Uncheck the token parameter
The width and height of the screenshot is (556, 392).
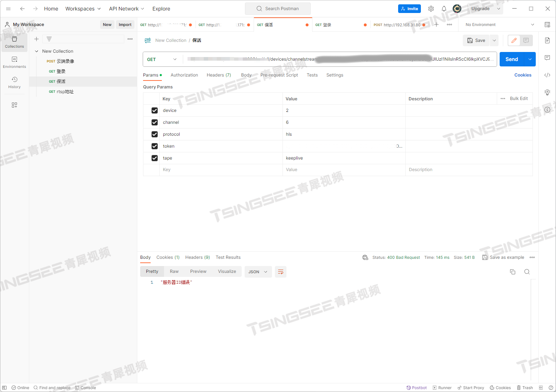155,146
